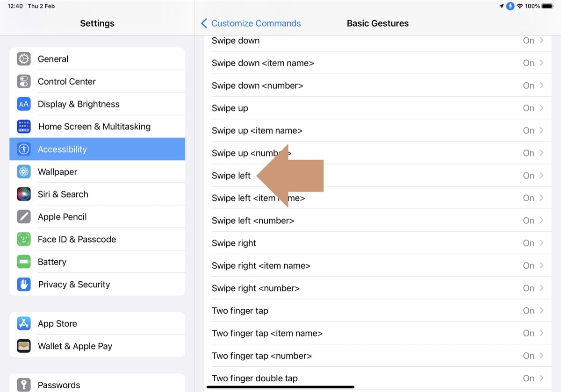Click the Face ID & Passcode icon
This screenshot has height=392, width=561.
pos(23,239)
